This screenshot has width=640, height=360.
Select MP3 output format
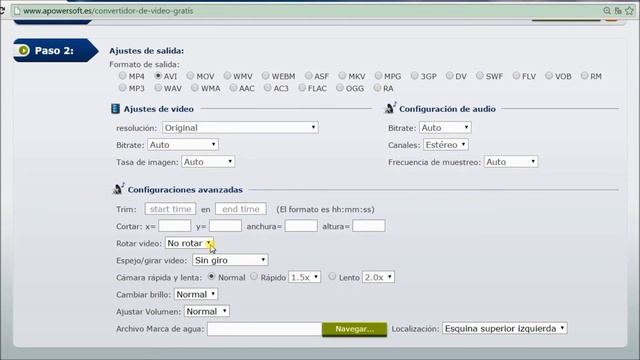122,87
